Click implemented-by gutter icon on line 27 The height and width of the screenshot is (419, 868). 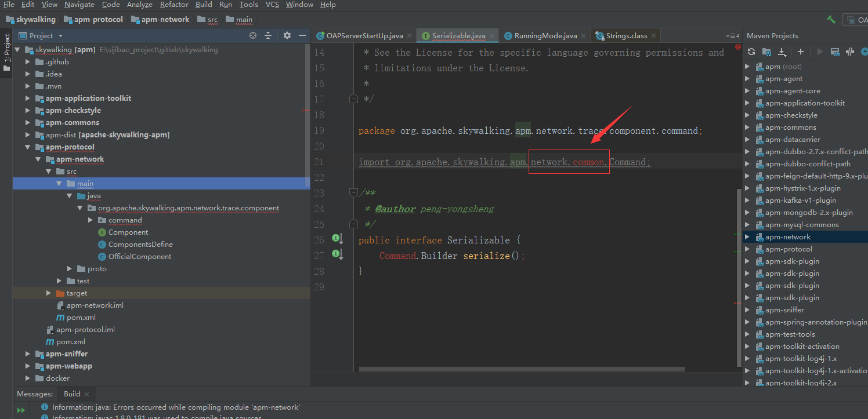point(337,254)
